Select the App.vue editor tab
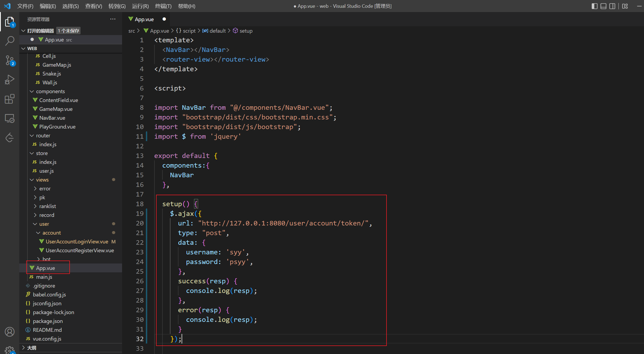This screenshot has width=644, height=354. (144, 19)
